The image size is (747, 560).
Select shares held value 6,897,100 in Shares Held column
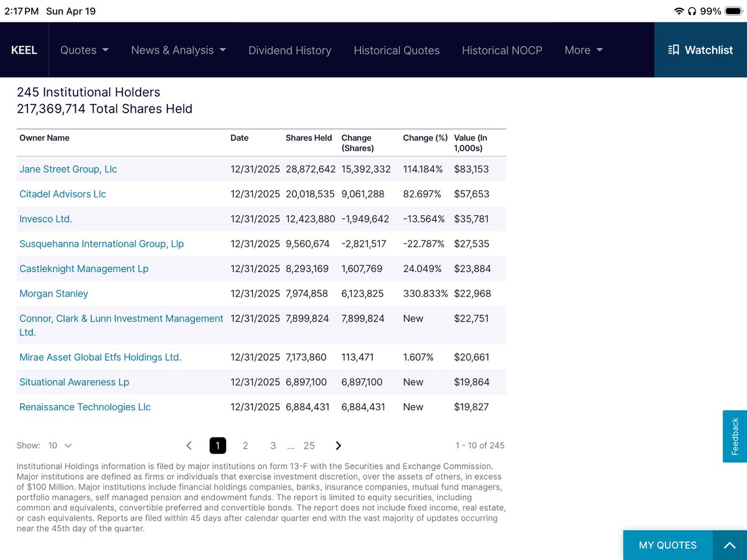pos(308,382)
